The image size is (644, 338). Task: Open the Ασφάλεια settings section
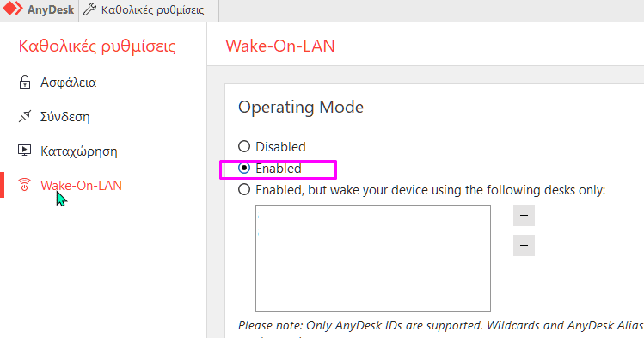point(68,83)
